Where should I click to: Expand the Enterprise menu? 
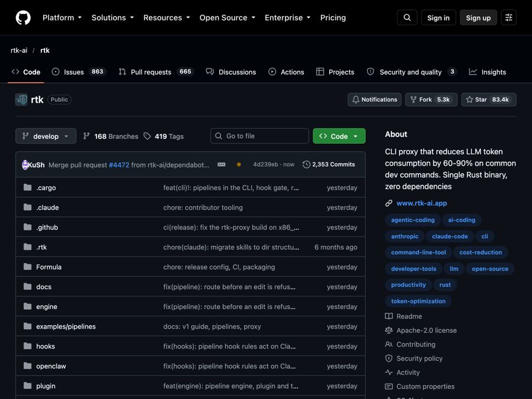(x=288, y=18)
